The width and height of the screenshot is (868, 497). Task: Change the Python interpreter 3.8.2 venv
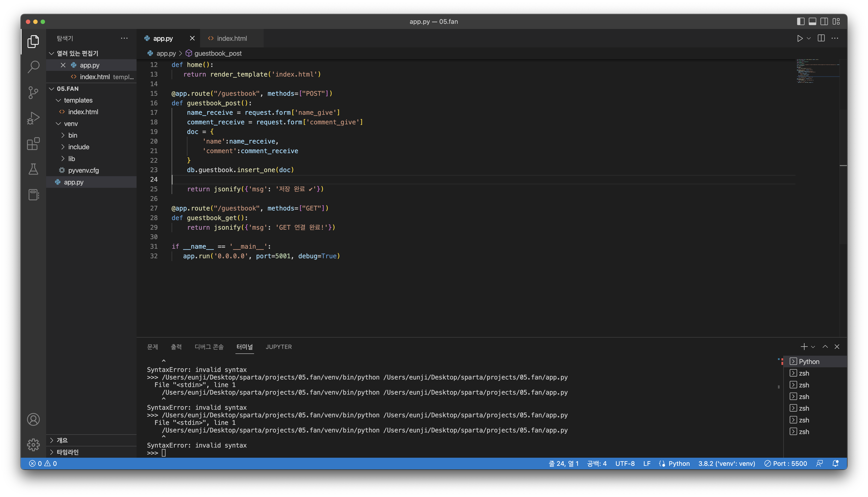coord(727,464)
